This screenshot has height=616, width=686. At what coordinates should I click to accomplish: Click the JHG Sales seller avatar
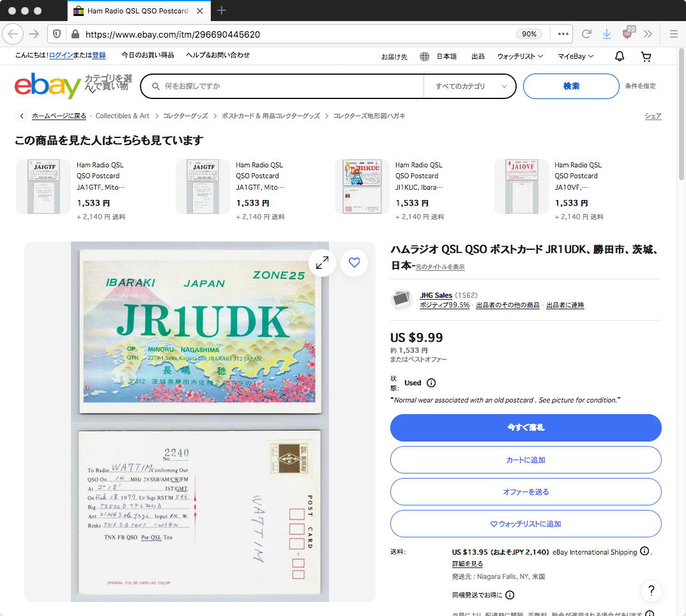pos(401,300)
